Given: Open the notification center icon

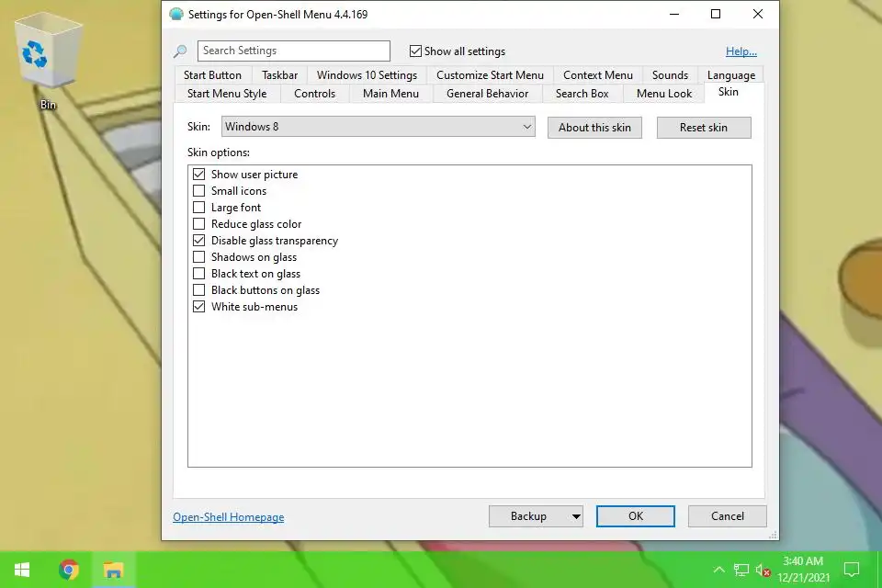Looking at the screenshot, I should [x=852, y=570].
